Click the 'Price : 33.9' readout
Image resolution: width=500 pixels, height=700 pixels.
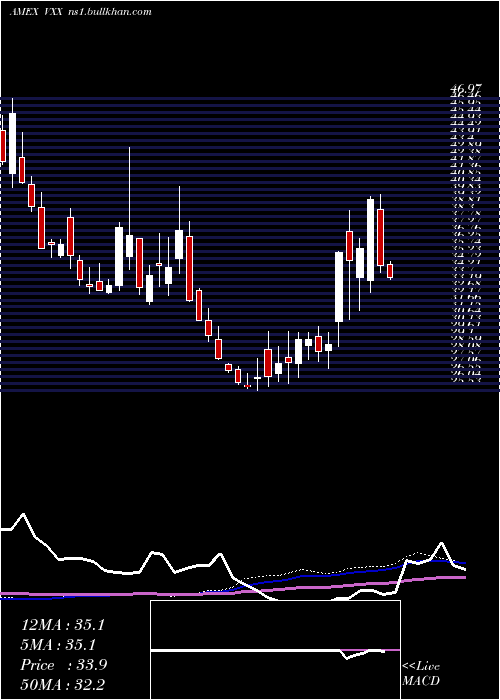click(63, 665)
